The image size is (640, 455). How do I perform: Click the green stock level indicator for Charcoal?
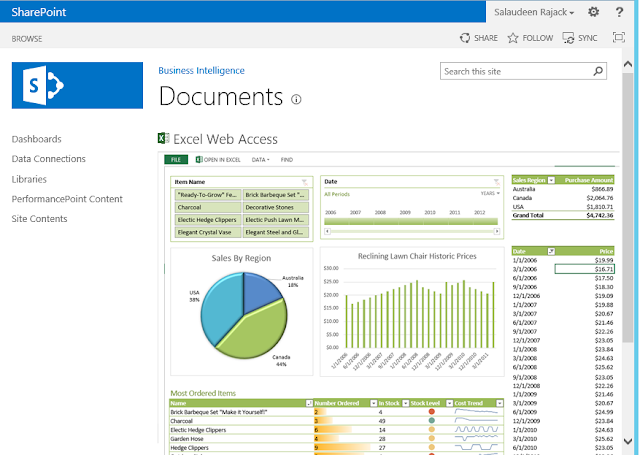[x=431, y=420]
